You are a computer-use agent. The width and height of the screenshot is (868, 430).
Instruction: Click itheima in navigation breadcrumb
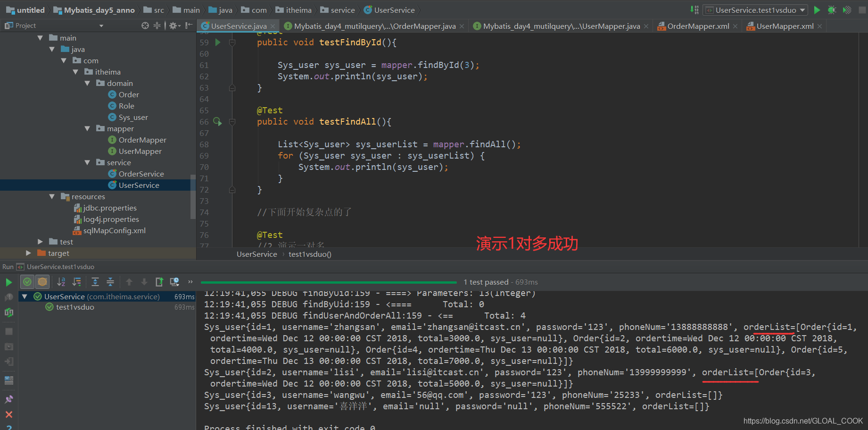tap(298, 10)
